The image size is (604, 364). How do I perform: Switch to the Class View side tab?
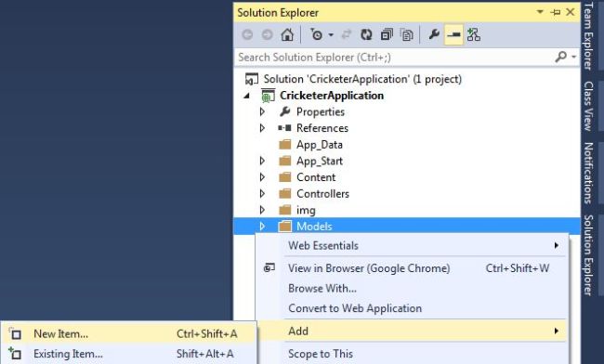point(588,106)
